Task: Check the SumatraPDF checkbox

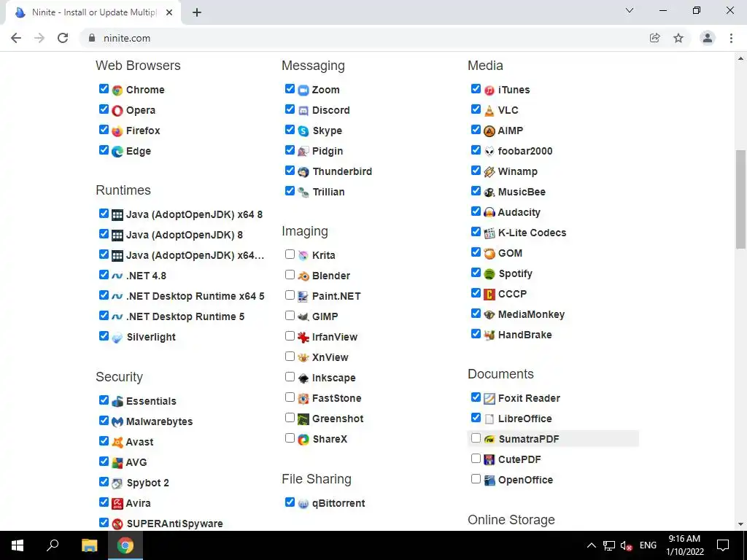Action: click(x=476, y=438)
